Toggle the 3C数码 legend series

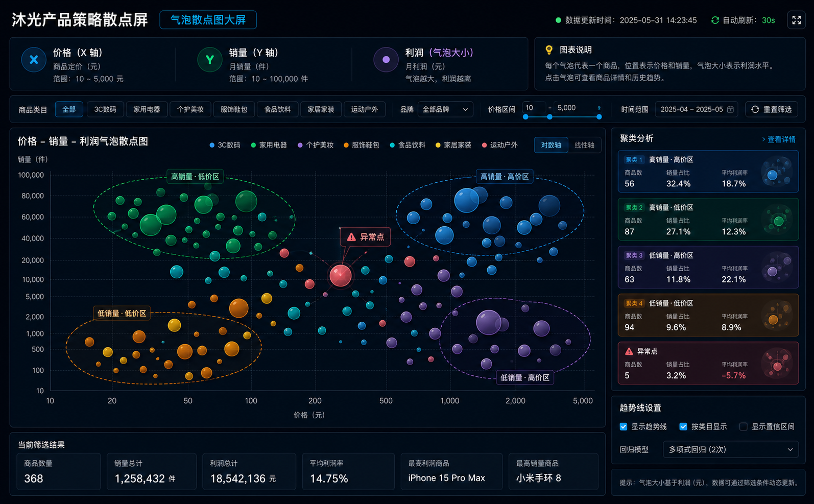225,145
